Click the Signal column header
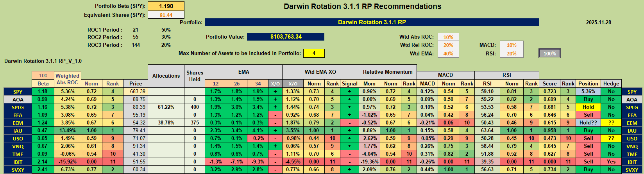644x174 pixels. pyautogui.click(x=349, y=83)
